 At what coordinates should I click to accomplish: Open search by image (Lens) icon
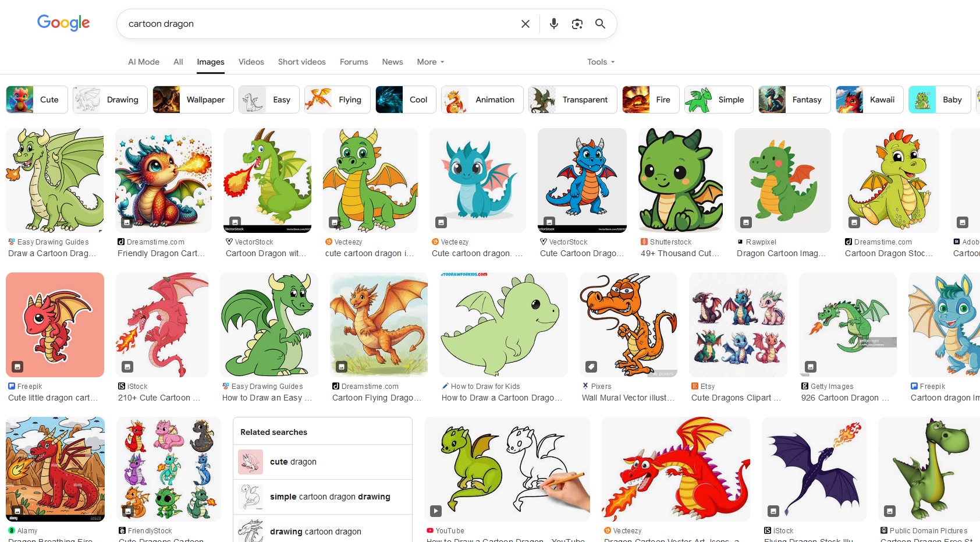coord(577,24)
